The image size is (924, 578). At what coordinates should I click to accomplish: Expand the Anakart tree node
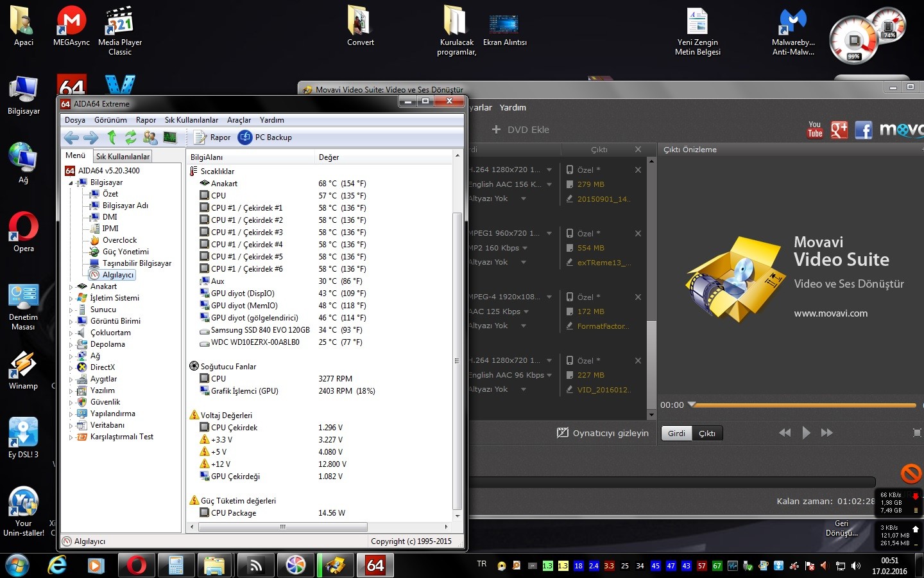tap(71, 286)
